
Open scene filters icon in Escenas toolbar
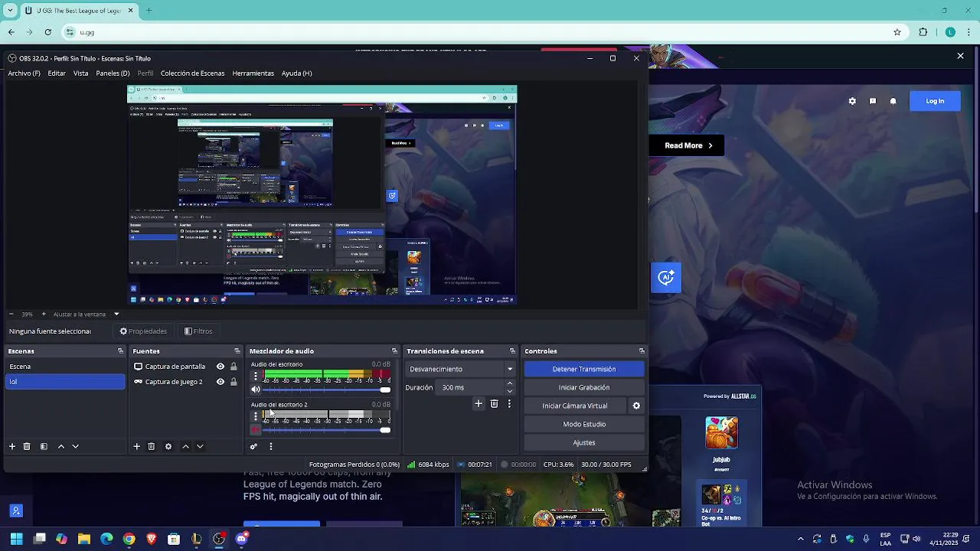(44, 446)
